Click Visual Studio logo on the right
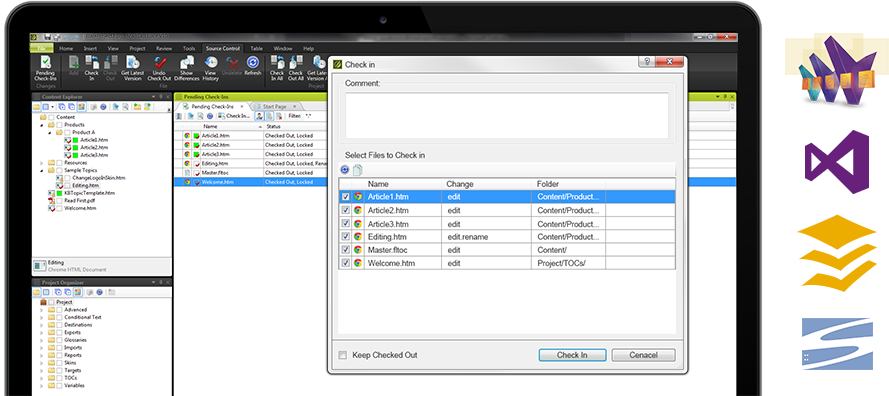The width and height of the screenshot is (889, 396). (x=836, y=162)
